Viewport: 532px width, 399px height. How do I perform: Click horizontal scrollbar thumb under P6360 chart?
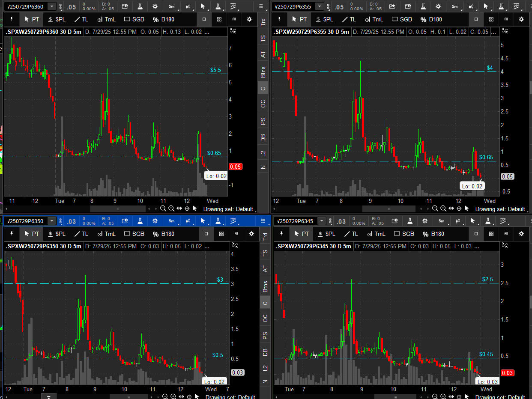click(x=118, y=208)
